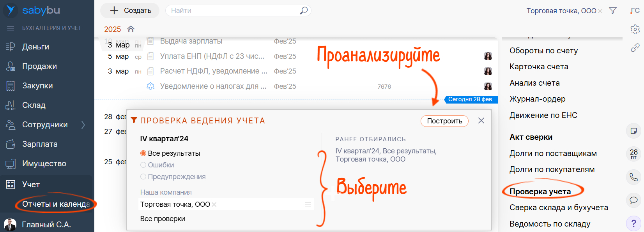Open the 'IV квартал'24' period selector
Screen dimensions: 644x232
pyautogui.click(x=164, y=139)
